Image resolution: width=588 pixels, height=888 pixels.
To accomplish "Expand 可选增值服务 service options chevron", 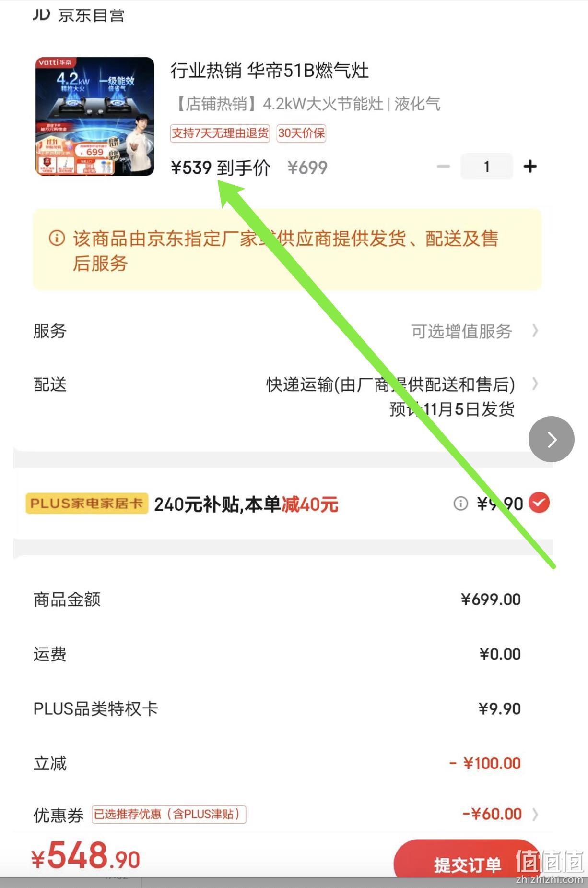I will point(535,331).
